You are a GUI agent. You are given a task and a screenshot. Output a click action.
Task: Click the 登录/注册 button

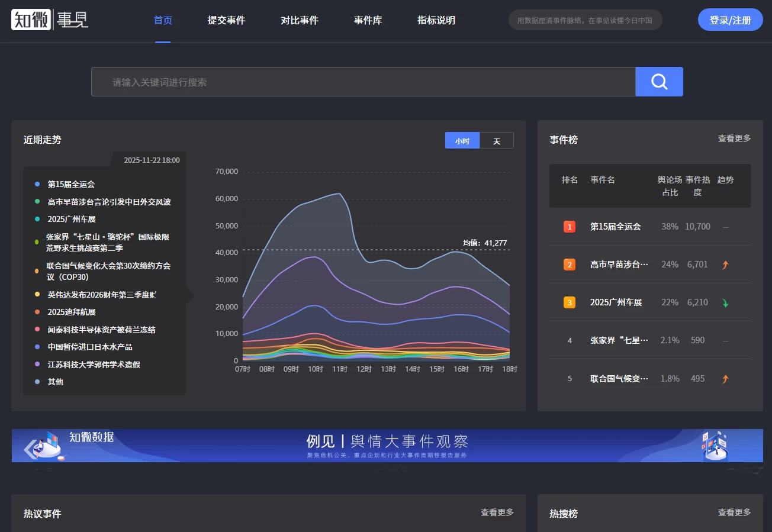pos(730,20)
